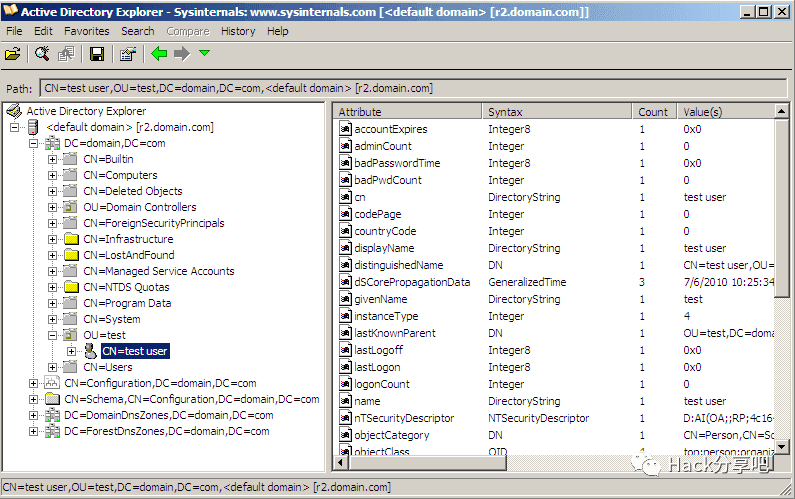795x499 pixels.
Task: Select CN=Managed Service Accounts tree item
Action: tap(159, 271)
